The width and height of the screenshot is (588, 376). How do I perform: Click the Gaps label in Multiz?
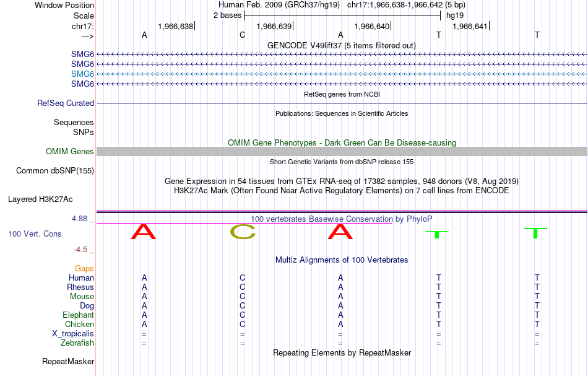[84, 268]
